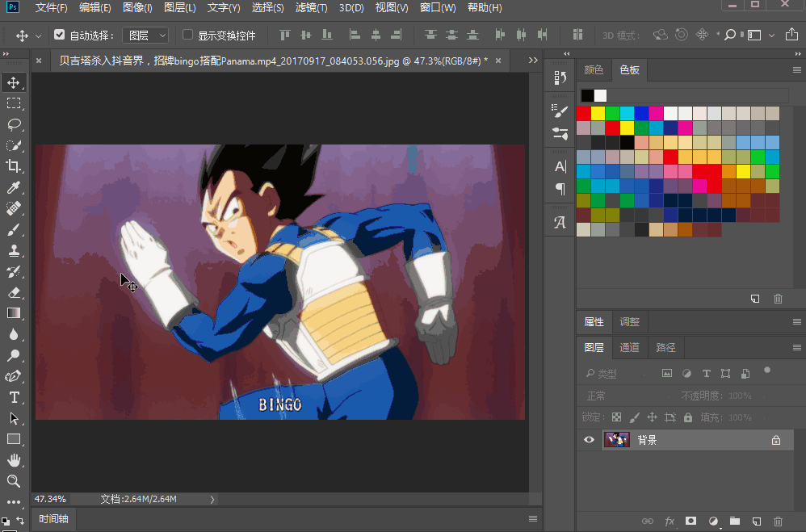This screenshot has height=532, width=806.
Task: Align top edges in options bar
Action: [x=285, y=35]
